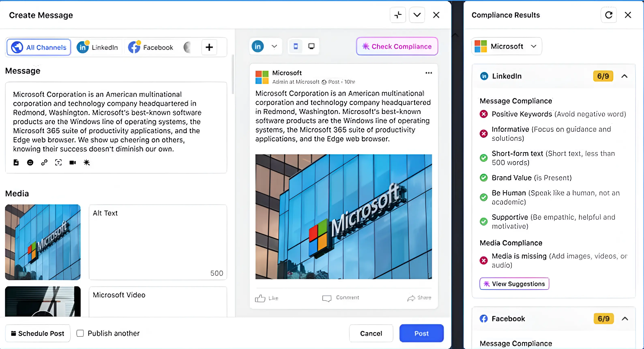Image resolution: width=644 pixels, height=349 pixels.
Task: Add a new channel with the plus button
Action: click(209, 47)
